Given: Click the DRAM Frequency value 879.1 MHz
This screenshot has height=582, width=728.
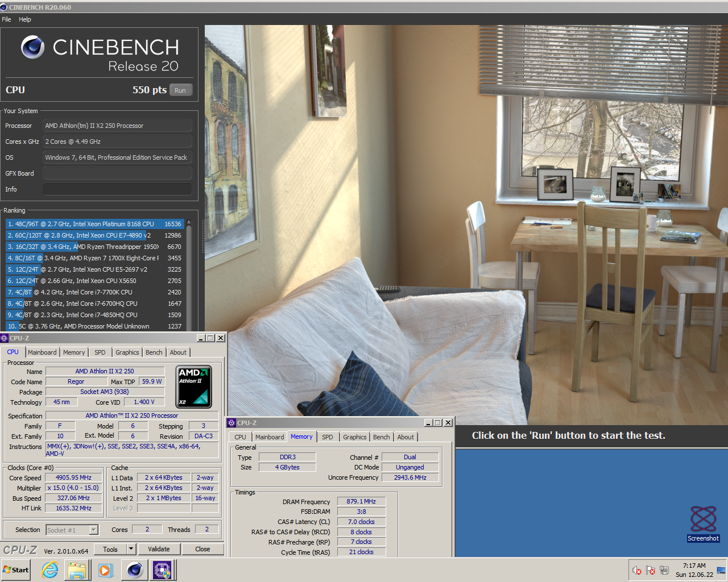Looking at the screenshot, I should (x=361, y=501).
